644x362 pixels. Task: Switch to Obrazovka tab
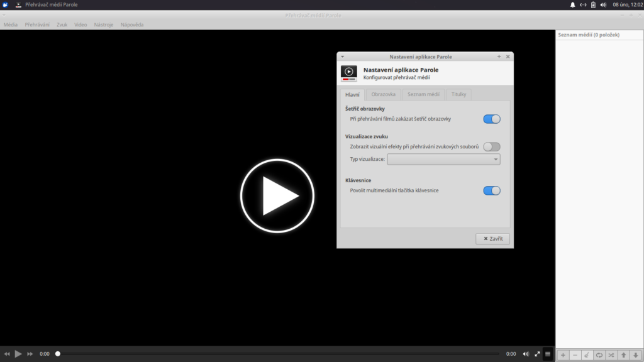tap(383, 94)
